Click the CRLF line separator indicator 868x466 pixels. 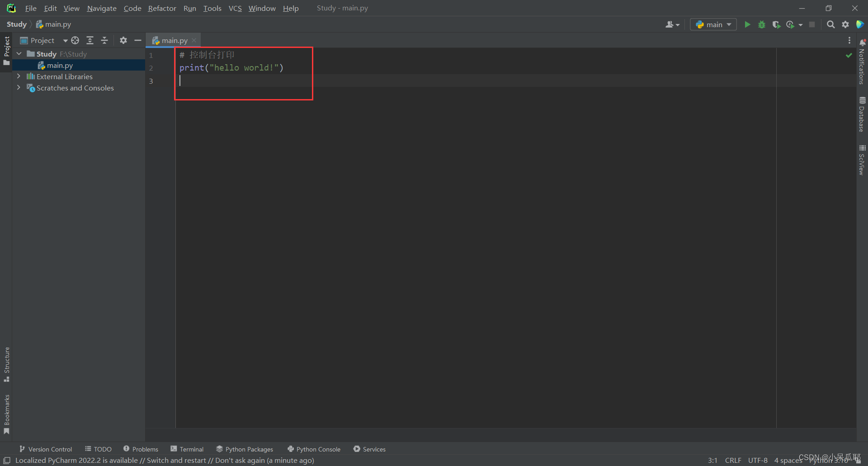click(733, 461)
